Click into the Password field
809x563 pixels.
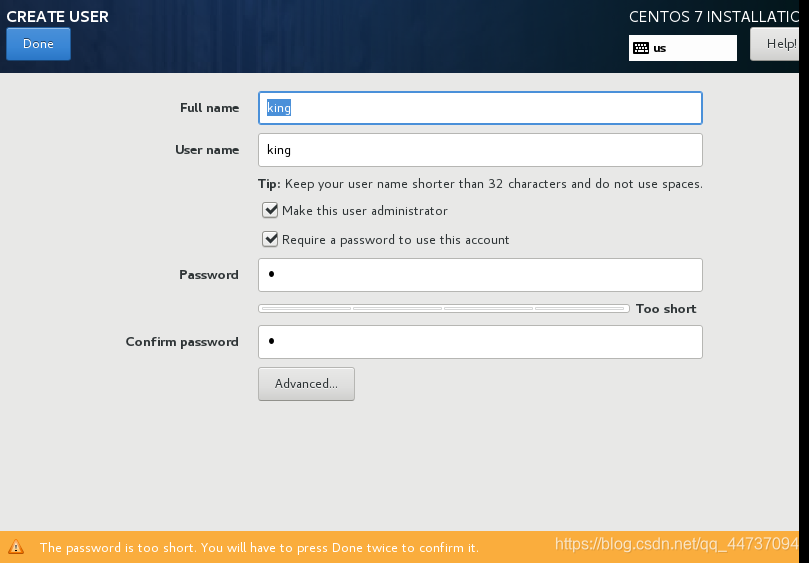480,275
